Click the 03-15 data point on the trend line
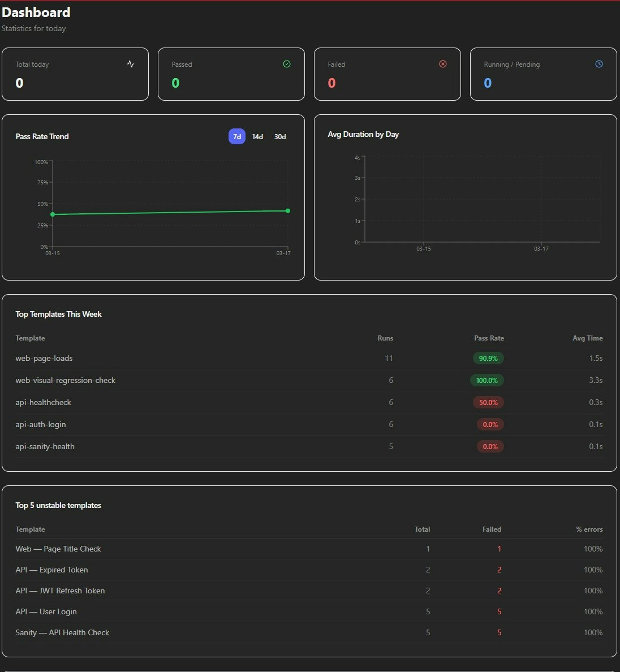This screenshot has height=672, width=620. click(53, 214)
